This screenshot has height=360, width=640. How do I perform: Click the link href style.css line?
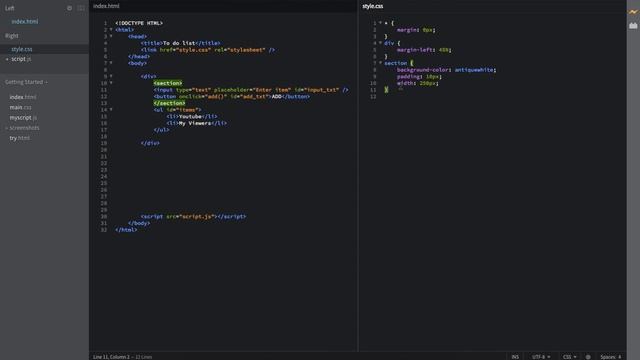point(208,50)
